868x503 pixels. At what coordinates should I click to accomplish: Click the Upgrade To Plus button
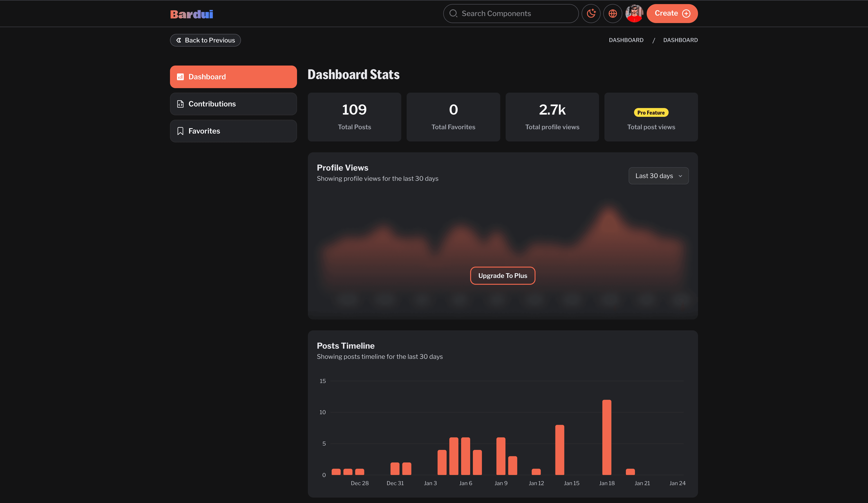(502, 275)
